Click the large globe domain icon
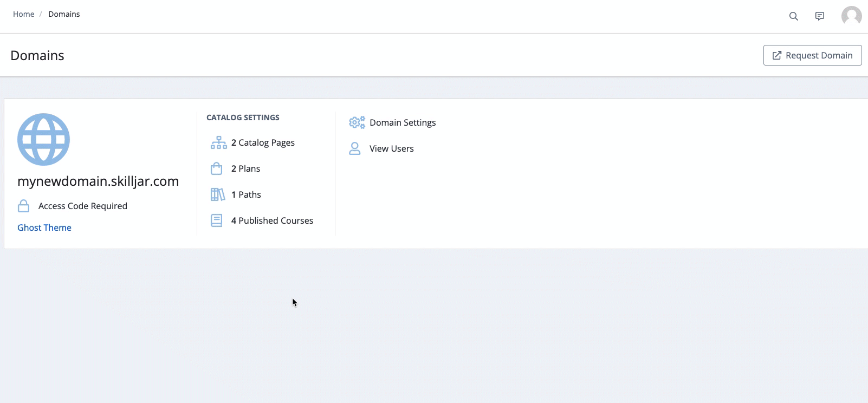This screenshot has height=403, width=868. (43, 139)
